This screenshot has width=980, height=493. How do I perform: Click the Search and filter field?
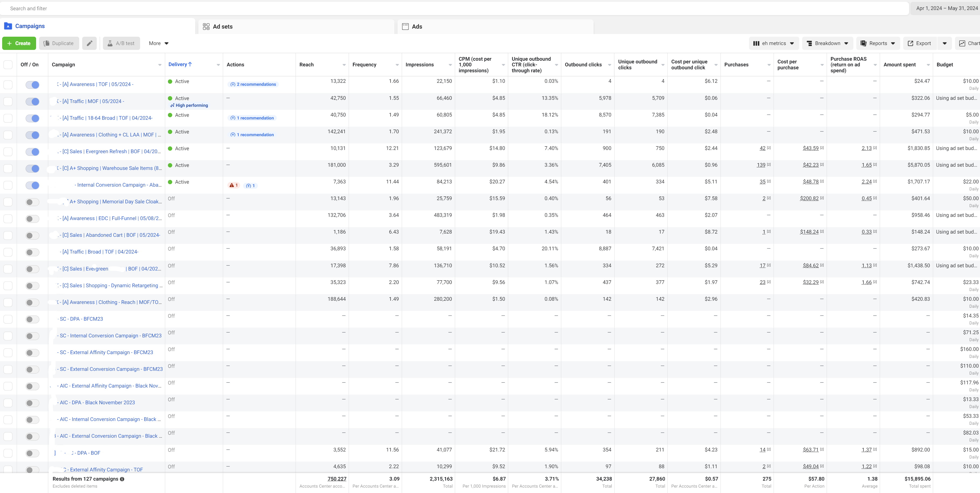click(x=455, y=8)
